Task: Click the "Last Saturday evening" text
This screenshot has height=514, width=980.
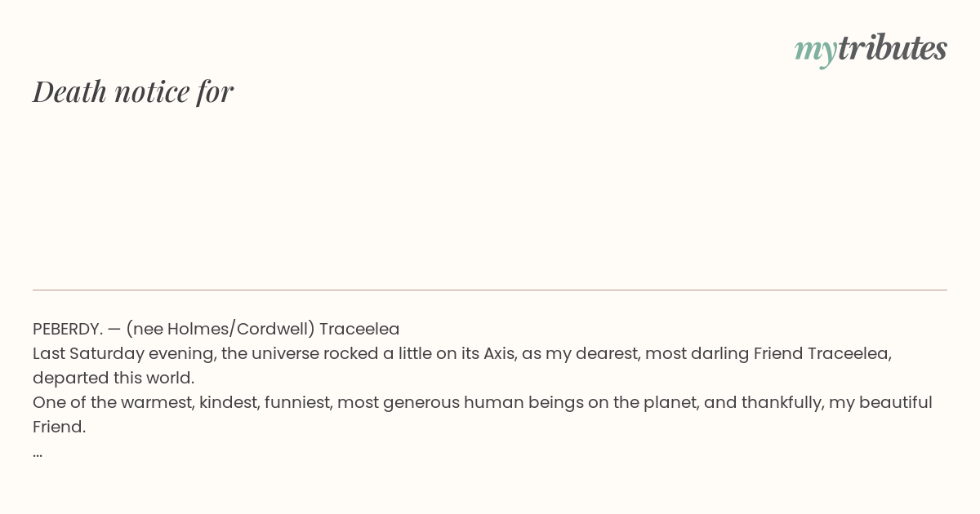Action: (123, 353)
